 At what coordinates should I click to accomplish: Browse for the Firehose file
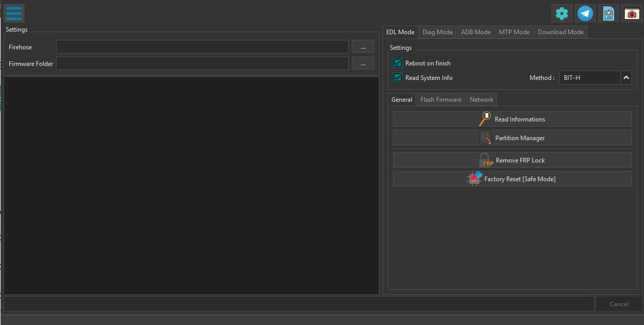click(x=363, y=47)
